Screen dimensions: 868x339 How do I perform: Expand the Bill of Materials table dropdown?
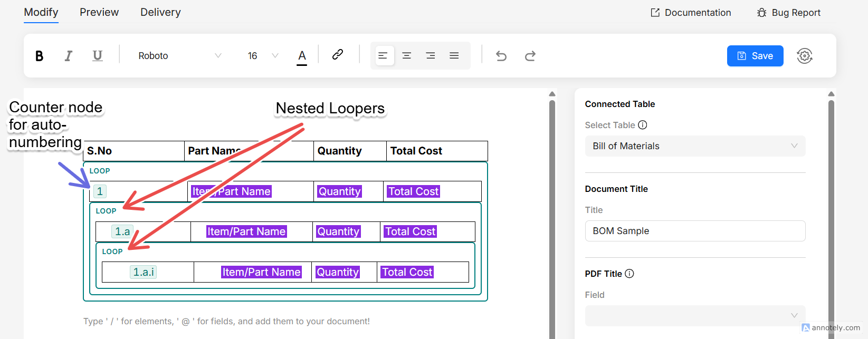(695, 146)
